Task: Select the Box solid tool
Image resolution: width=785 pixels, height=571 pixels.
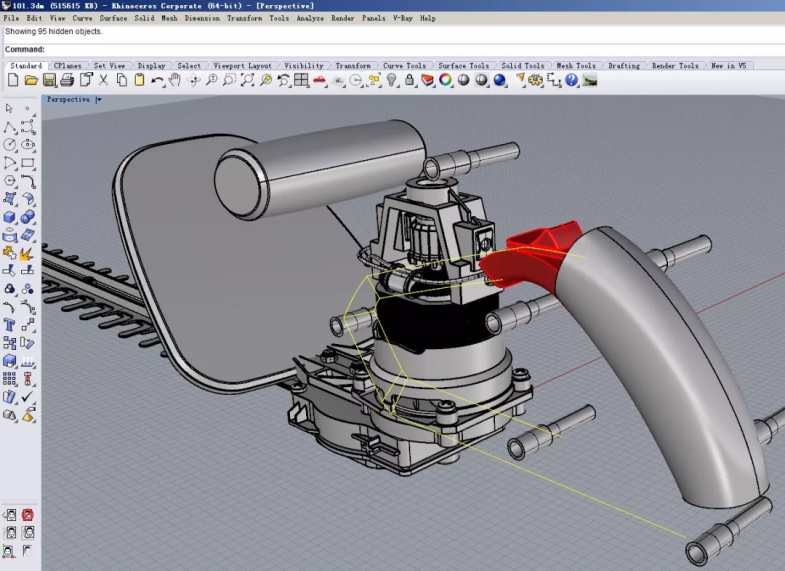Action: coord(10,217)
